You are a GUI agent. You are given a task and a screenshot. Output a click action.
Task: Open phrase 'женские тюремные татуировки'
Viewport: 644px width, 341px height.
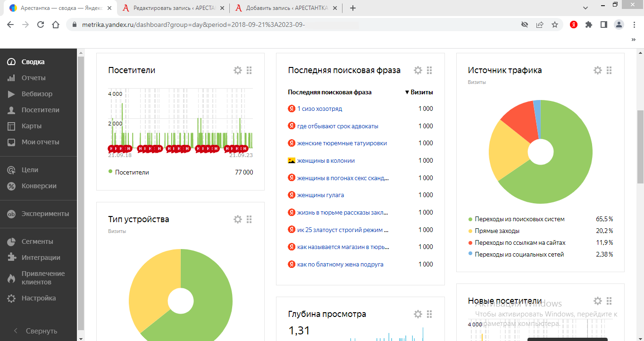342,143
